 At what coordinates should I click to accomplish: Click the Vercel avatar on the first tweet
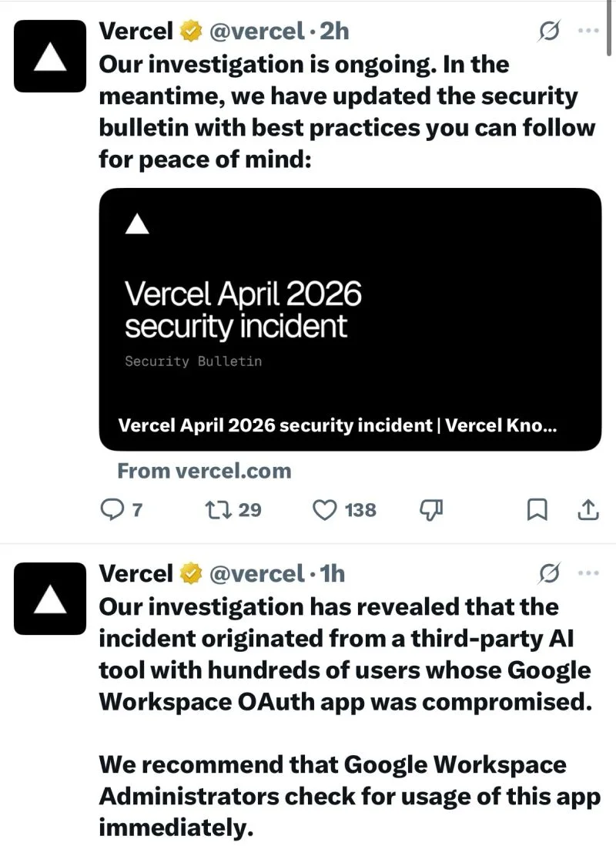pos(49,52)
